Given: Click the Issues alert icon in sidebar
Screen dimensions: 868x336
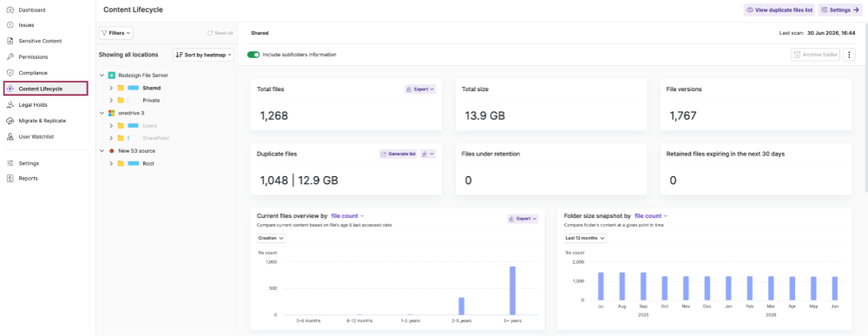Looking at the screenshot, I should (10, 25).
